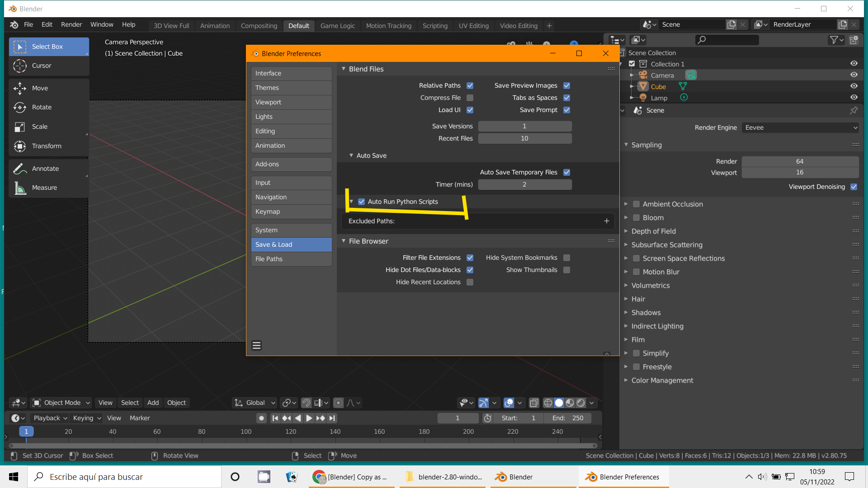This screenshot has width=868, height=488.
Task: Select the Measure tool
Action: pos(44,188)
